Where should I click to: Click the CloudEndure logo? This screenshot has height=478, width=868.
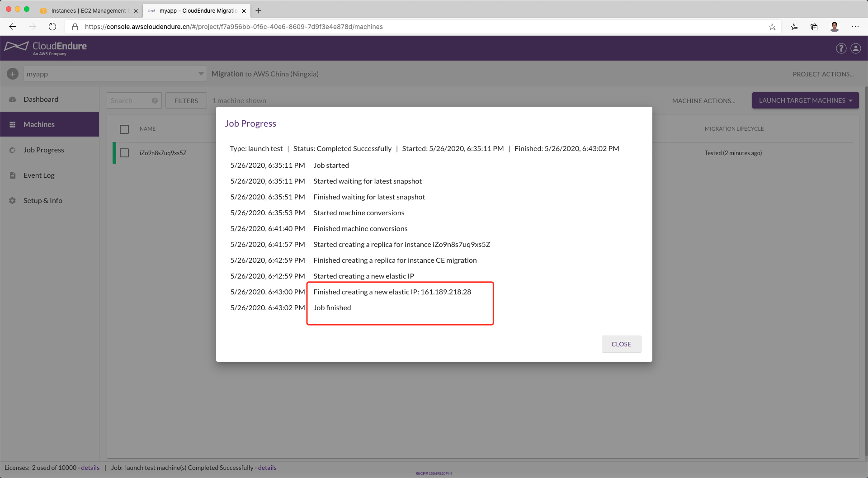tap(46, 48)
